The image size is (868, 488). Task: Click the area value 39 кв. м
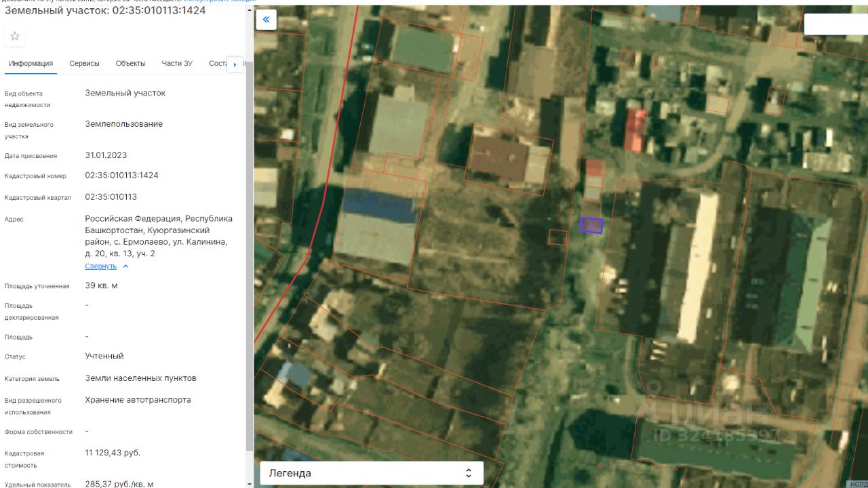(101, 285)
